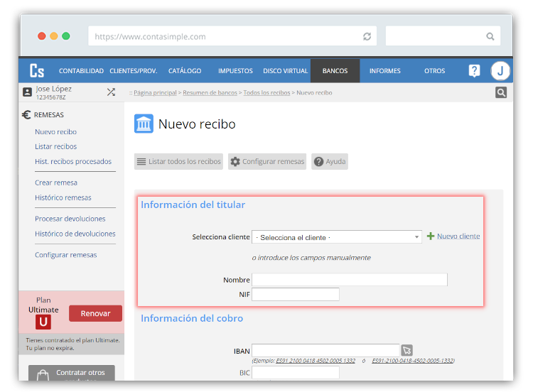Click the green macOS maximize dot
The height and width of the screenshot is (392, 533).
click(66, 36)
